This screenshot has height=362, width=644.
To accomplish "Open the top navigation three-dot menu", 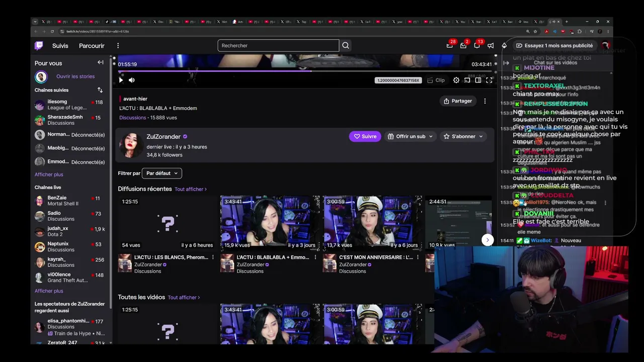I will pos(118,46).
